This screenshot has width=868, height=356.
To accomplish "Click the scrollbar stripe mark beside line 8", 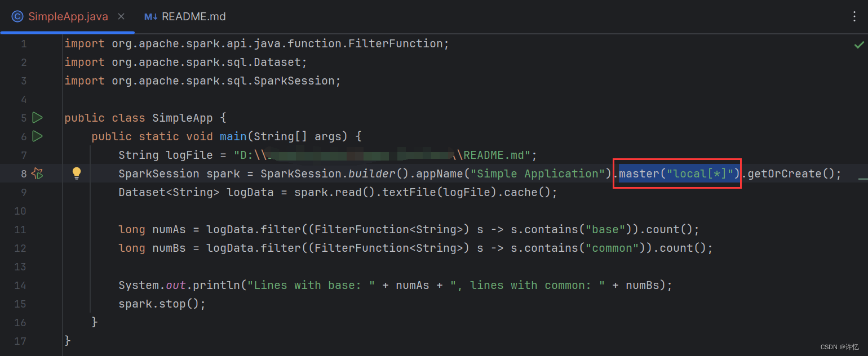I will [x=863, y=179].
